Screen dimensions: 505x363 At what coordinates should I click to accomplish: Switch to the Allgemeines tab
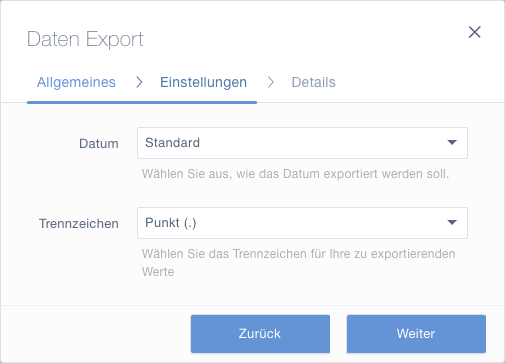(76, 82)
